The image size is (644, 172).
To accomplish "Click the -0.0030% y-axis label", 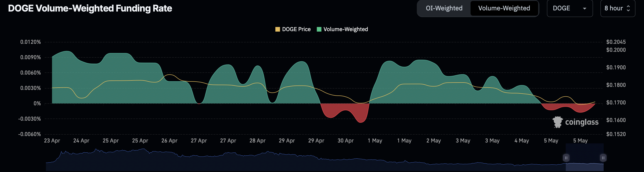I will pos(30,119).
